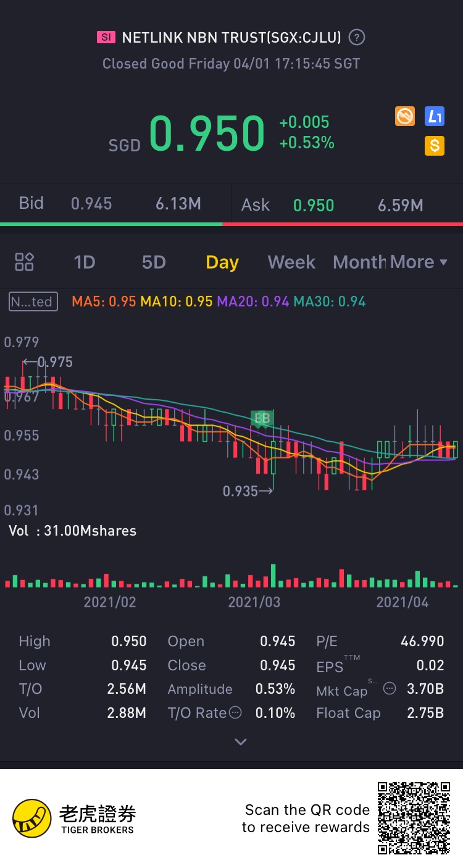463x868 pixels.
Task: Tap the Mkt Cap value 3.70B
Action: click(x=425, y=689)
